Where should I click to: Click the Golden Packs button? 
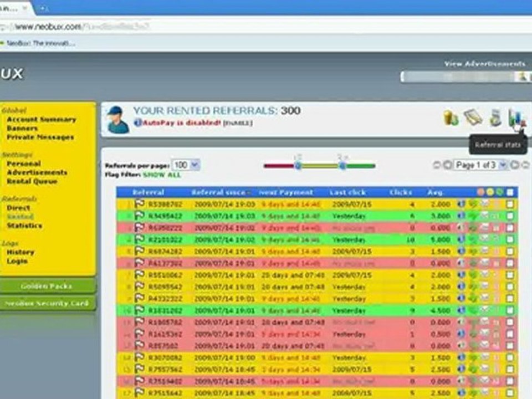click(x=48, y=286)
